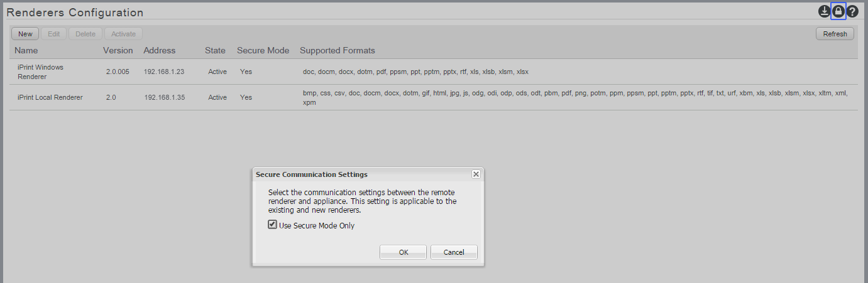Sort by Name column header

click(x=26, y=50)
